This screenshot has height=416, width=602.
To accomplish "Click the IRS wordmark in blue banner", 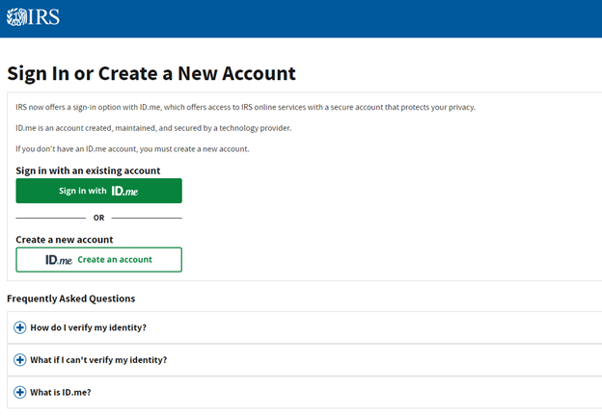I will pos(43,17).
